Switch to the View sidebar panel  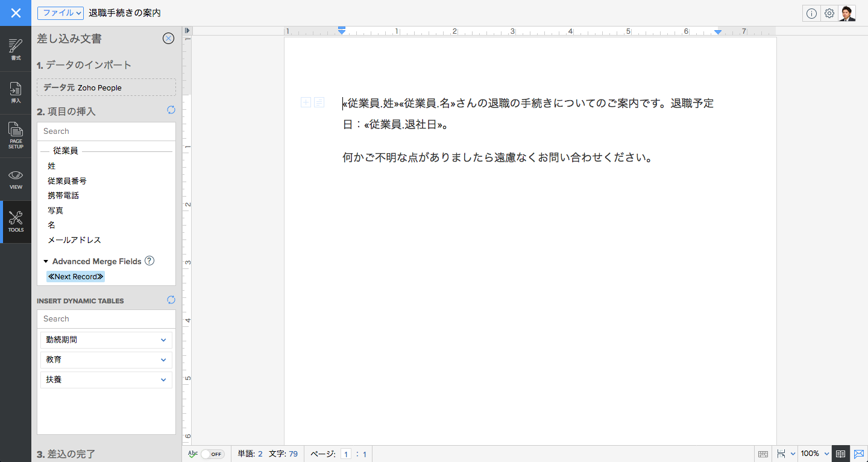tap(16, 179)
